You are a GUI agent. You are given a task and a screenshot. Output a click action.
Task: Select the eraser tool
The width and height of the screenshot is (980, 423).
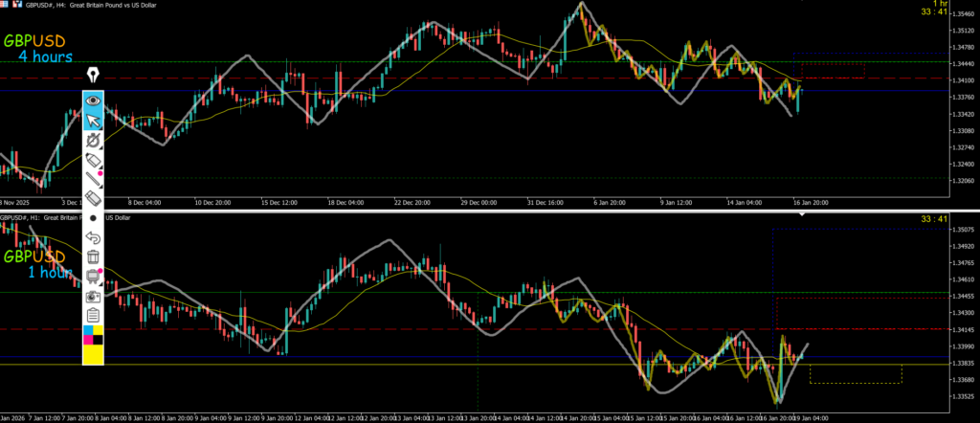click(x=93, y=197)
